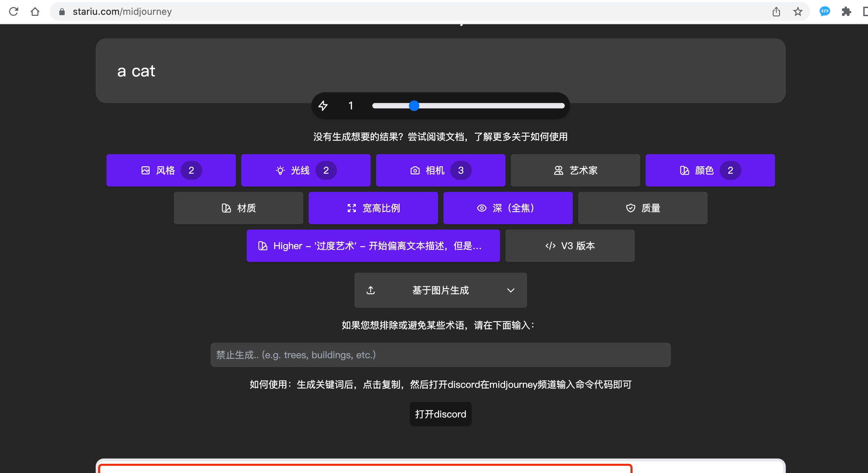Toggle the V3 版本 option
Image resolution: width=868 pixels, height=473 pixels.
click(x=570, y=246)
